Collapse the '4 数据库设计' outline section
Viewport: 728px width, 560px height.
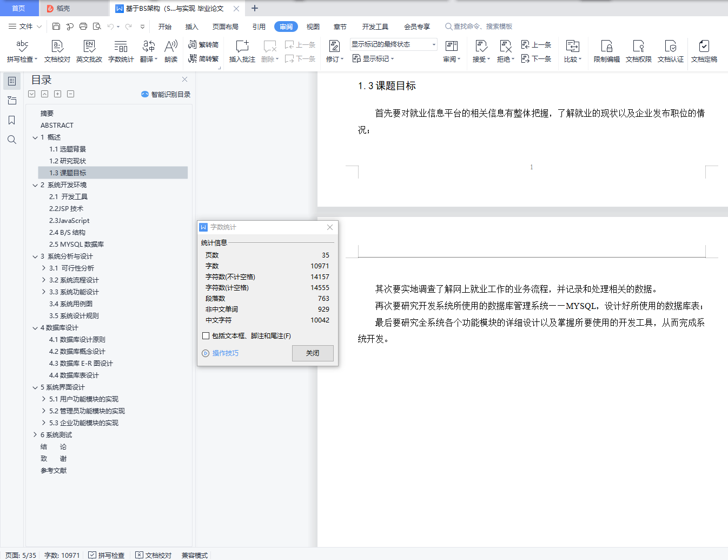[35, 328]
